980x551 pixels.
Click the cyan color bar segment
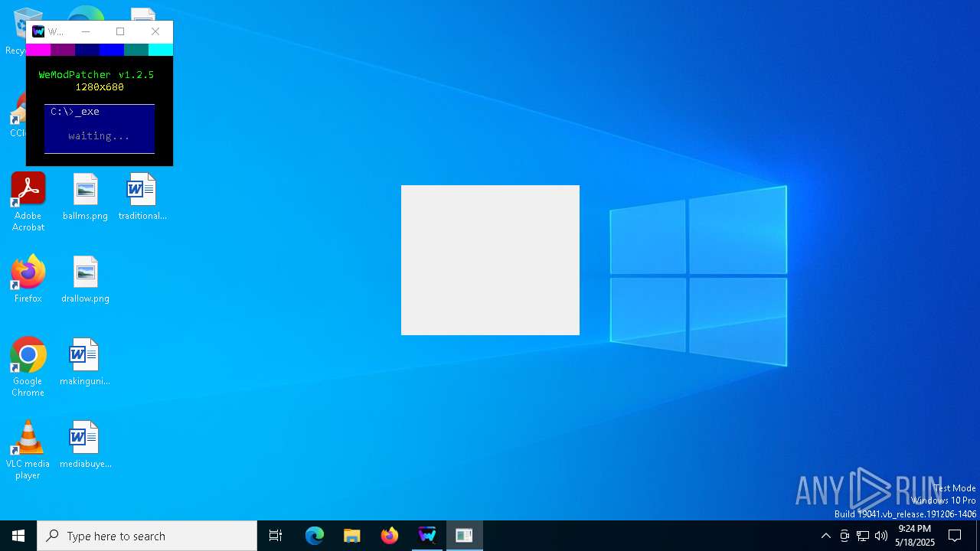[161, 50]
